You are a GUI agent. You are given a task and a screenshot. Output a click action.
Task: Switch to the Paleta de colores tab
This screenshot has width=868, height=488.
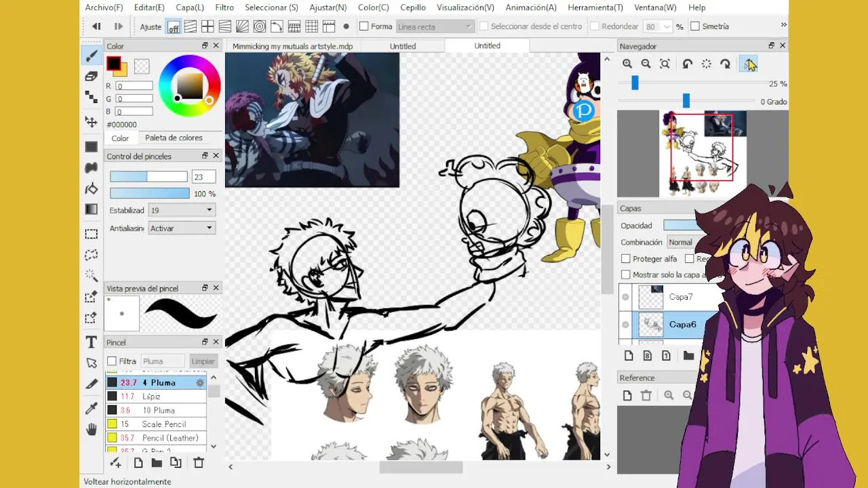pos(174,138)
